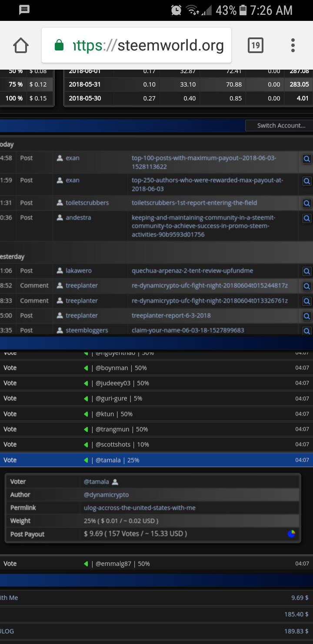Open the browser three-dot menu
The height and width of the screenshot is (644, 313).
pos(293,45)
